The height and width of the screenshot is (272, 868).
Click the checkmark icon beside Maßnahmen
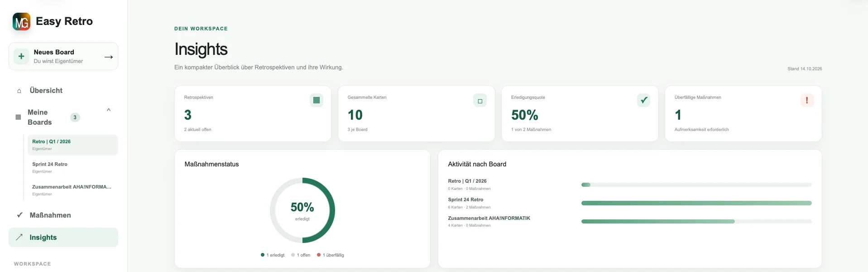pos(19,215)
